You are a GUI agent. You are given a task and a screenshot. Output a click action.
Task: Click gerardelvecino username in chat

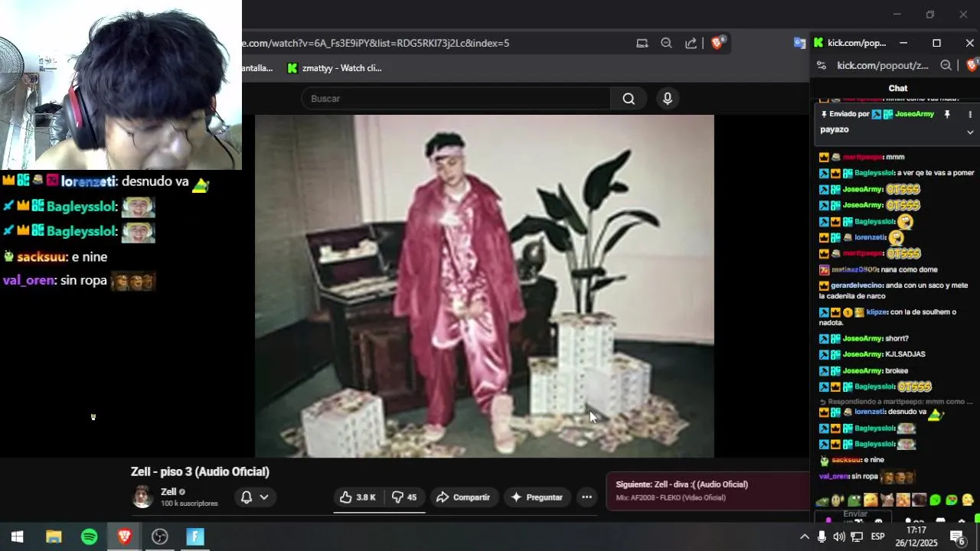point(857,285)
